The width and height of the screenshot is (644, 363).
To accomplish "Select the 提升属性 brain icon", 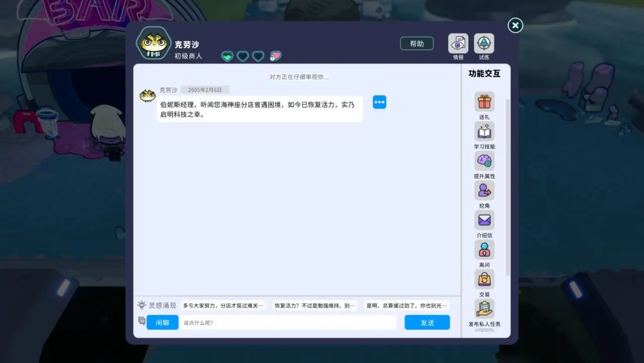I will click(x=484, y=161).
